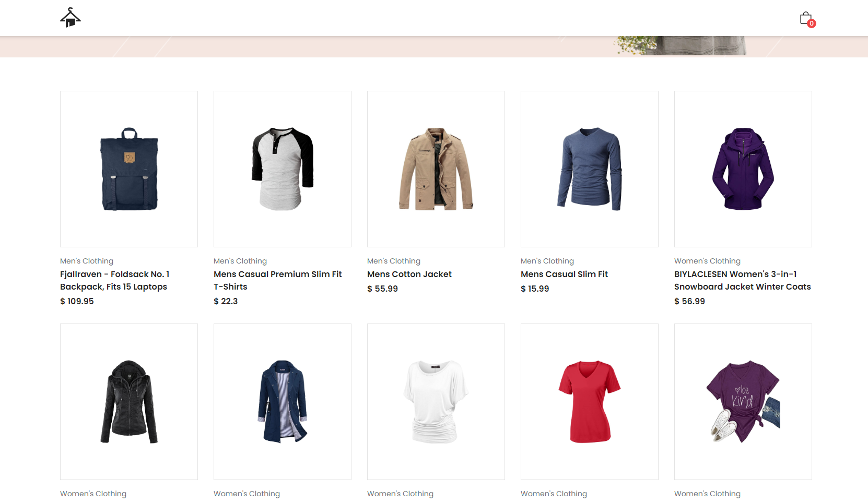Open the black and white raglan T-shirt image
Viewport: 868px width, 503px height.
283,169
